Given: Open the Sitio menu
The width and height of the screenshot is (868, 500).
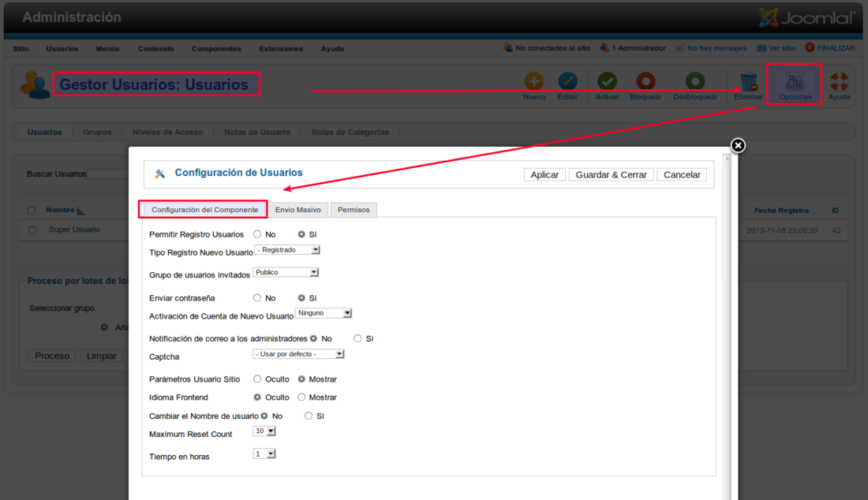Looking at the screenshot, I should coord(21,49).
